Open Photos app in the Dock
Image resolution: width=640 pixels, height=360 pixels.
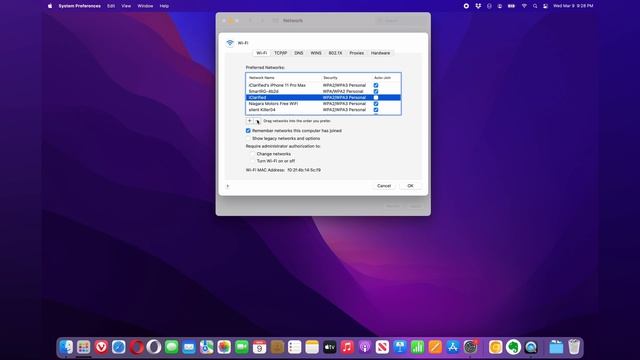pos(224,347)
